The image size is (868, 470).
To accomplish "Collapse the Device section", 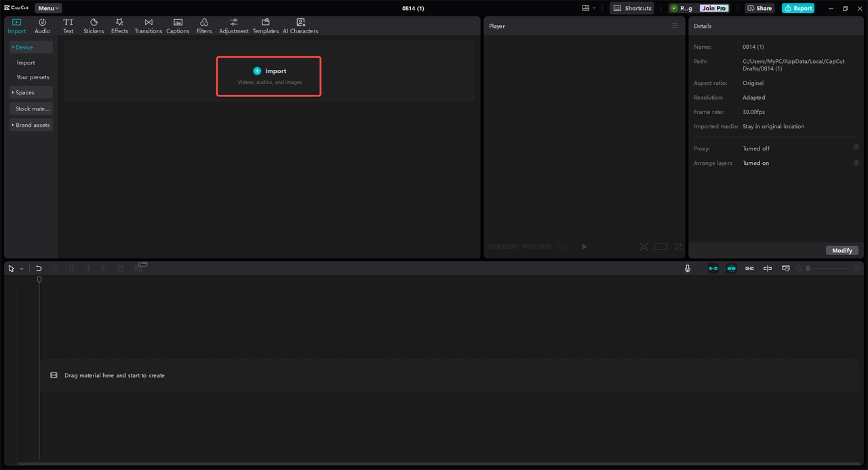I will [31, 47].
